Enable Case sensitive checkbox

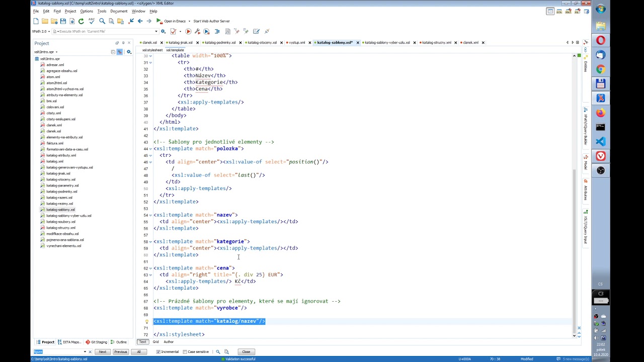coord(185,352)
